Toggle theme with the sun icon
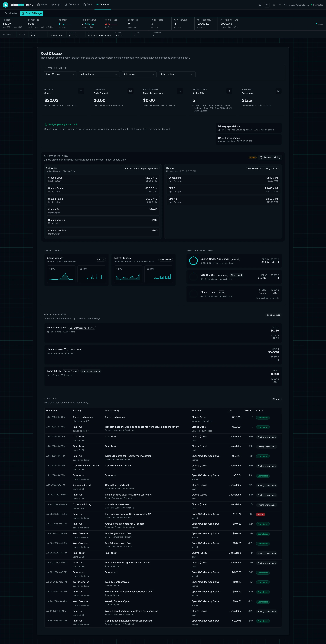The height and width of the screenshot is (644, 326). [x=274, y=5]
